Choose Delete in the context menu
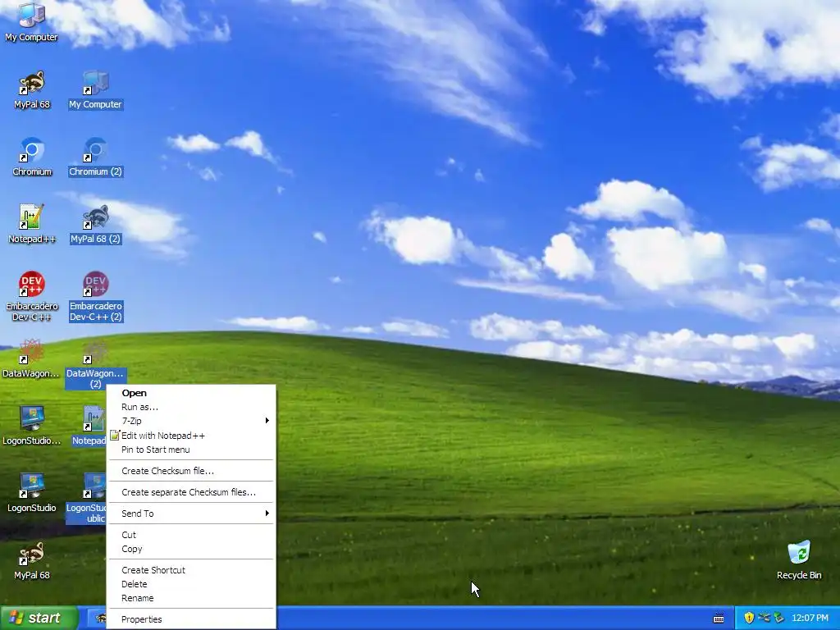Viewport: 840px width, 630px height. point(191,584)
